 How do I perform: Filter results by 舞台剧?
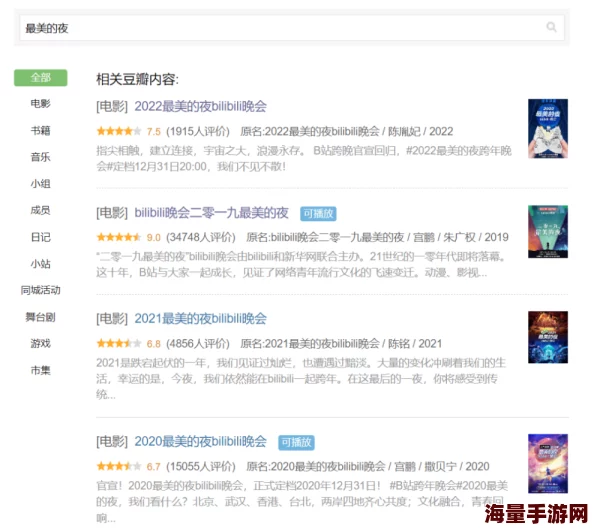(41, 317)
